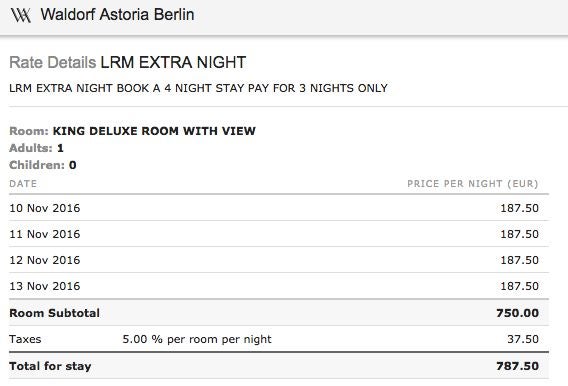
Task: Click the Price Per Night (EUR) header
Action: coord(473,184)
